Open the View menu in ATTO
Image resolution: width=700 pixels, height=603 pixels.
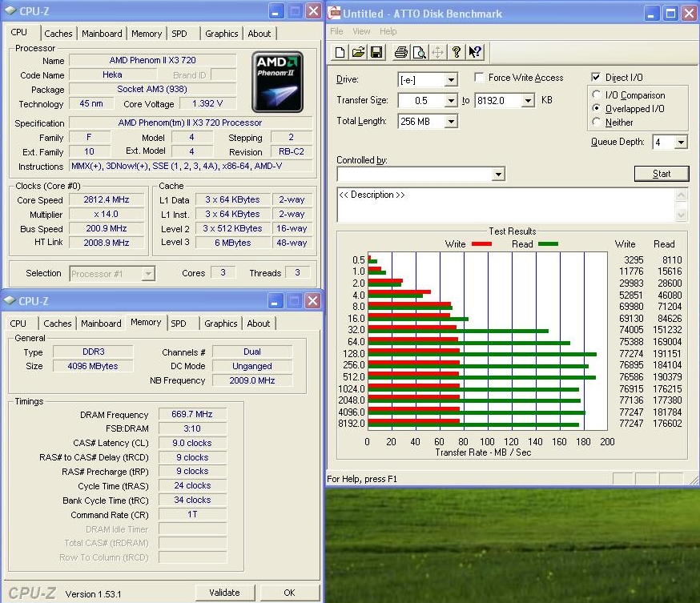point(361,31)
